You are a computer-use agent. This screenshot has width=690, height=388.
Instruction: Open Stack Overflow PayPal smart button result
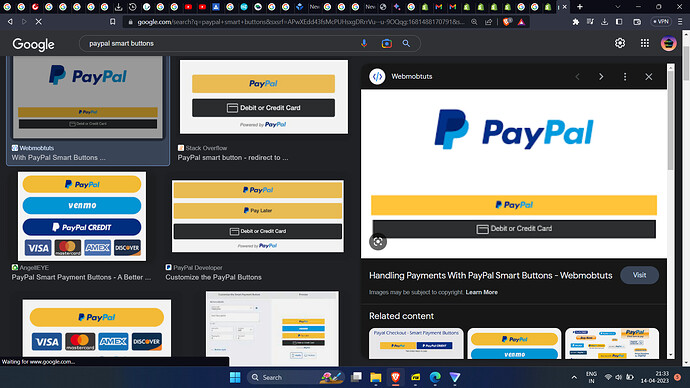[x=264, y=97]
